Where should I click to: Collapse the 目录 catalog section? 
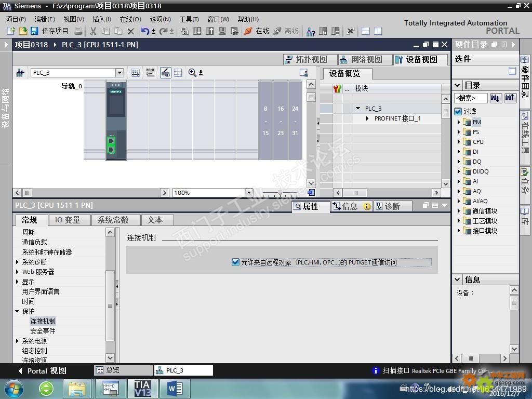point(457,85)
